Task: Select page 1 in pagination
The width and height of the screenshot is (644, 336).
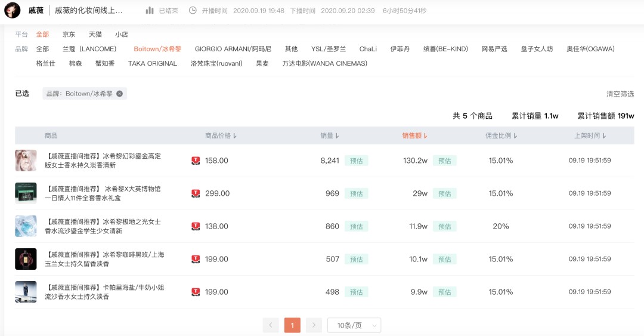Action: click(x=292, y=325)
